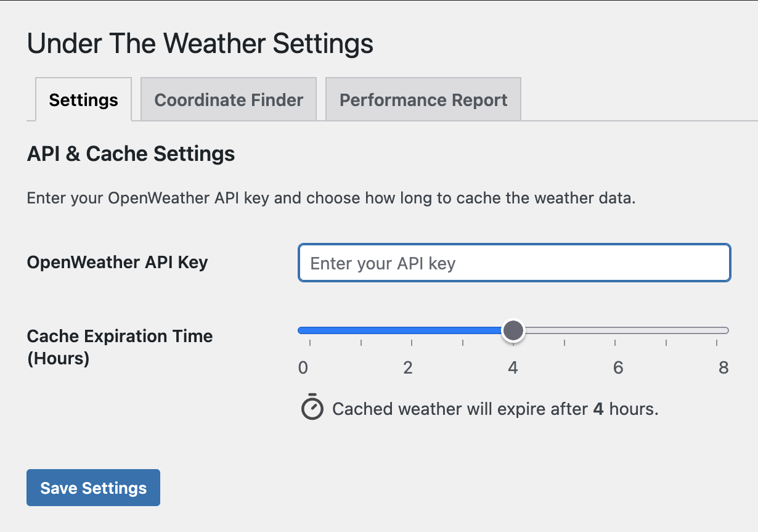The width and height of the screenshot is (758, 532).
Task: Click the 2 hour label under the slider
Action: coord(407,368)
